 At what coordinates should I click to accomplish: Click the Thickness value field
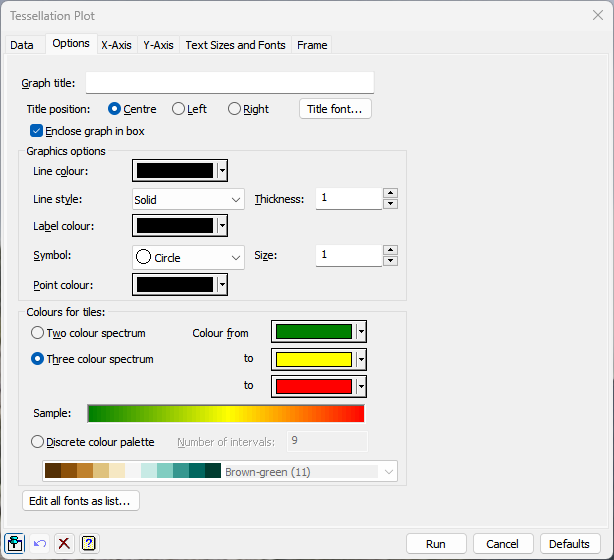pos(349,199)
